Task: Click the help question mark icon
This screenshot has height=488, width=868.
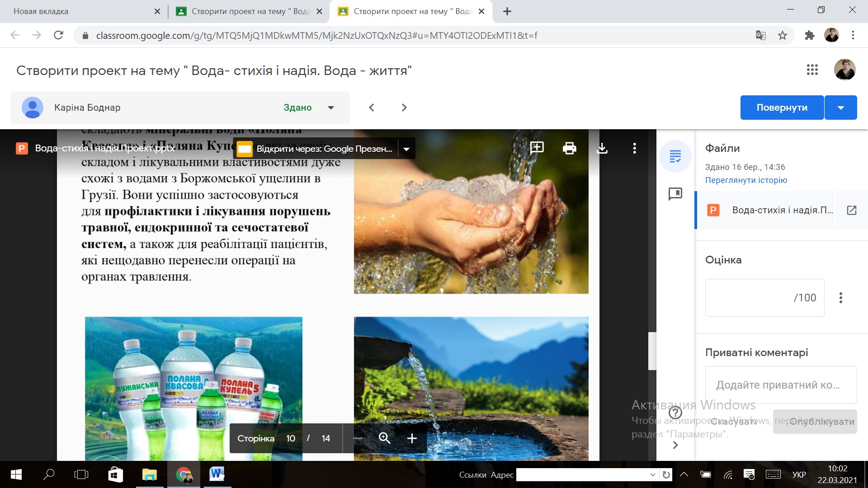Action: point(675,413)
